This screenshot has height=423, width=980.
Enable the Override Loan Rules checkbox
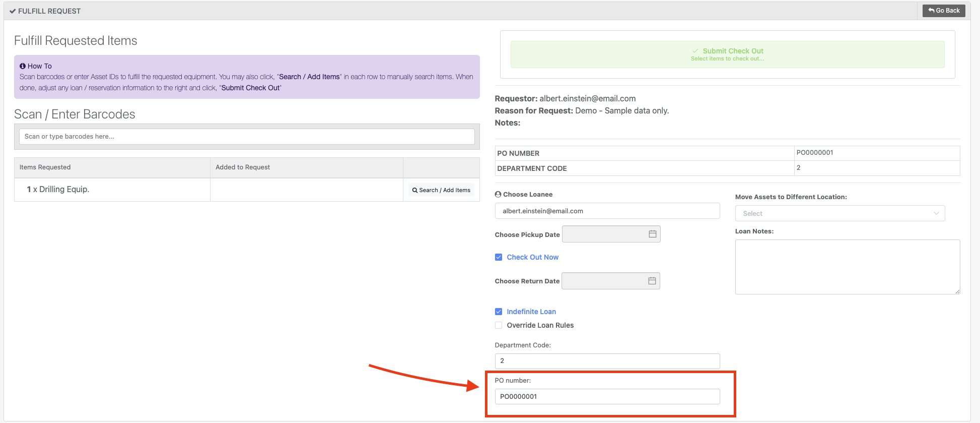click(499, 325)
